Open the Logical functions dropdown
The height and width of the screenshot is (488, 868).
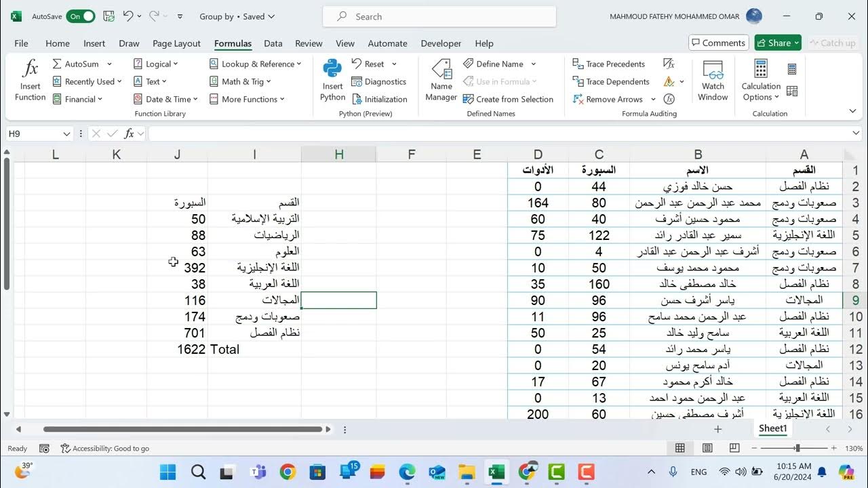(x=156, y=64)
